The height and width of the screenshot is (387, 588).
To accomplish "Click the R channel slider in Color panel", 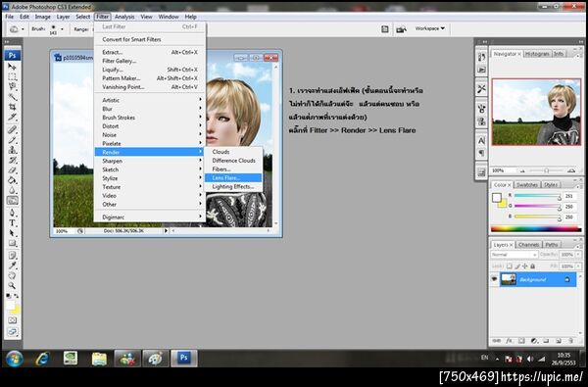I will pyautogui.click(x=537, y=196).
